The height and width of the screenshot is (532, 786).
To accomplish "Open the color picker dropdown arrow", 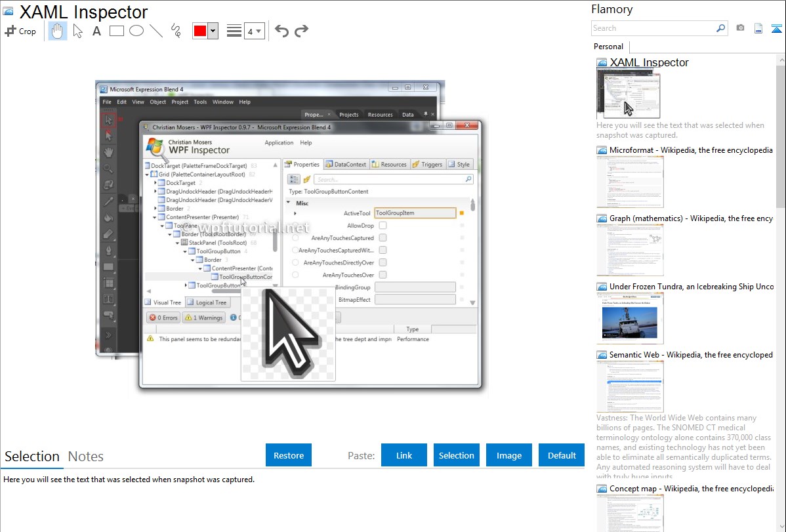I will 213,31.
